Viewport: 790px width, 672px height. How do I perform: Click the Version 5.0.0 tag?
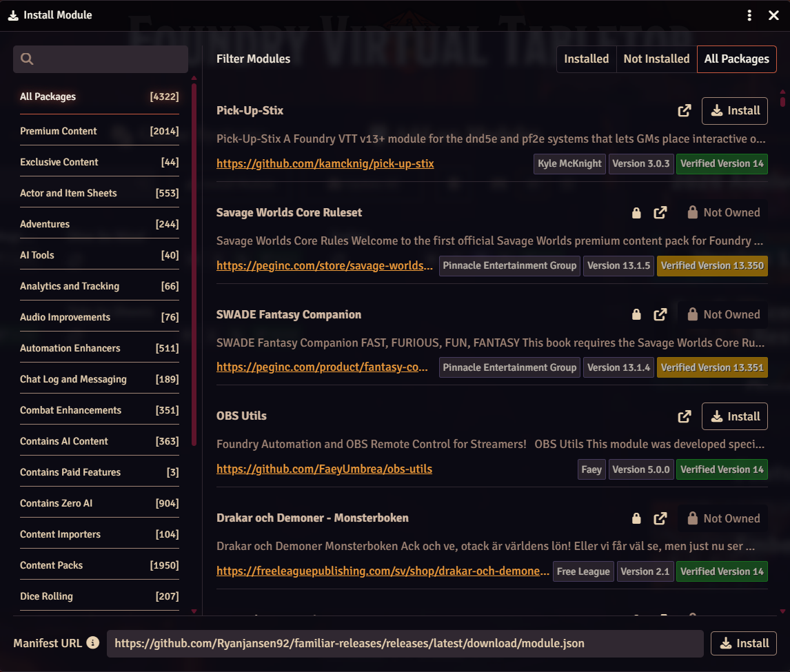click(x=641, y=469)
